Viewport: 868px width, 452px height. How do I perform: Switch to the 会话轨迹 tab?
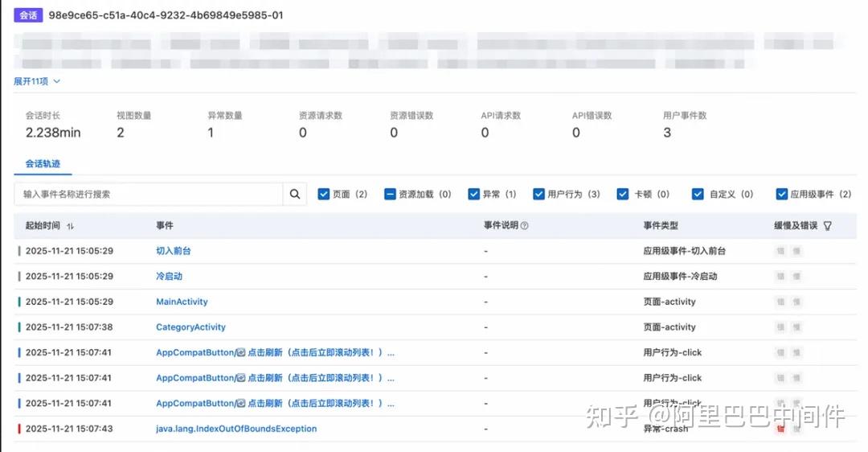[x=43, y=163]
